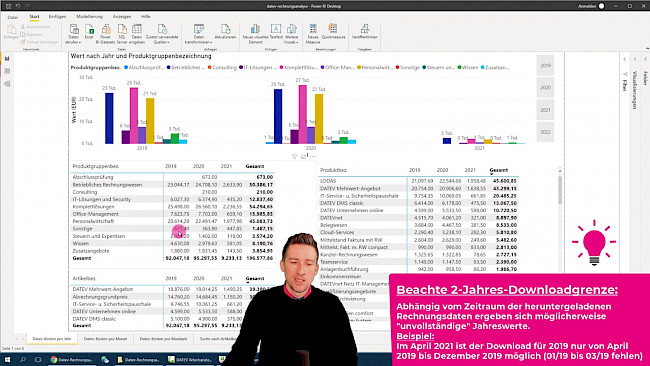Viewport: 650px width, 366px height.
Task: Expand the Filter pane chevron
Action: [625, 59]
